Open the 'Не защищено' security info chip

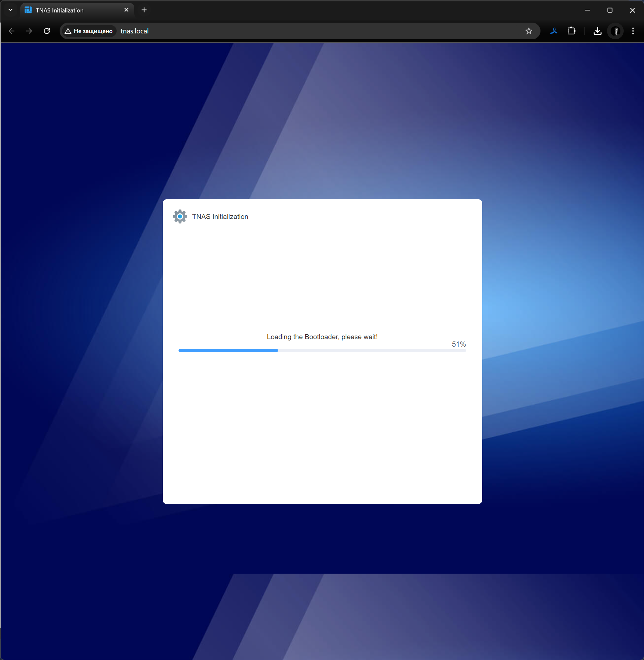tap(89, 31)
